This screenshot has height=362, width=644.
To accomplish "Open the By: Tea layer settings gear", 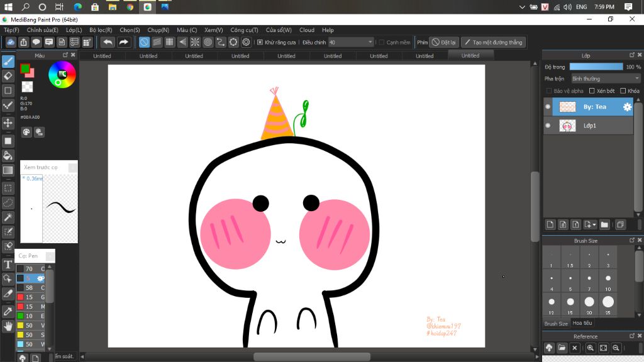I will 627,107.
